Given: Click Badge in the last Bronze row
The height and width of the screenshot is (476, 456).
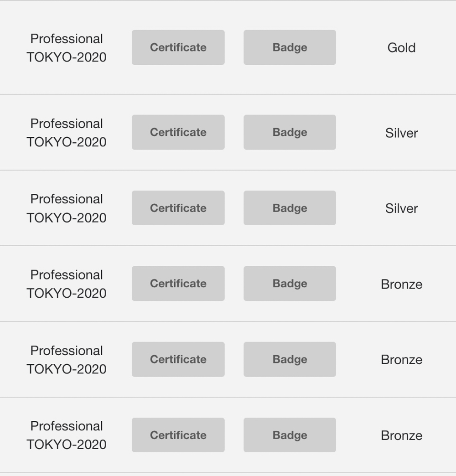Looking at the screenshot, I should [x=290, y=435].
